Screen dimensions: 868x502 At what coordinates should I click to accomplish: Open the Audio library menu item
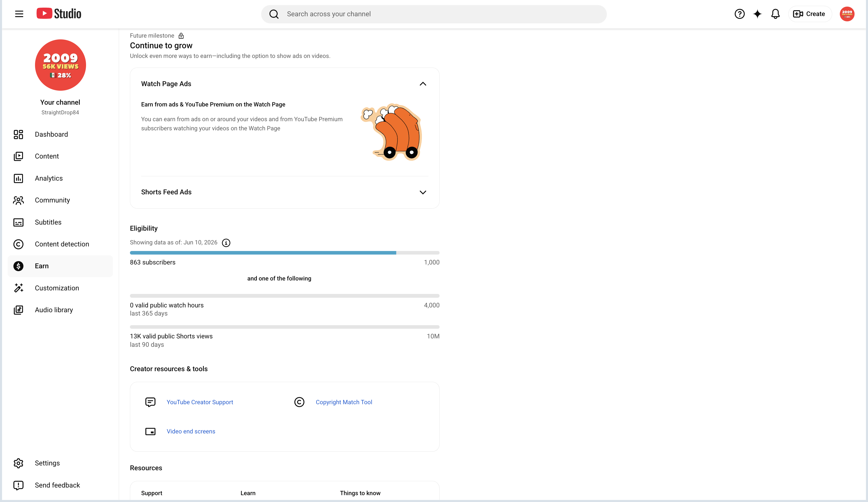(x=60, y=310)
